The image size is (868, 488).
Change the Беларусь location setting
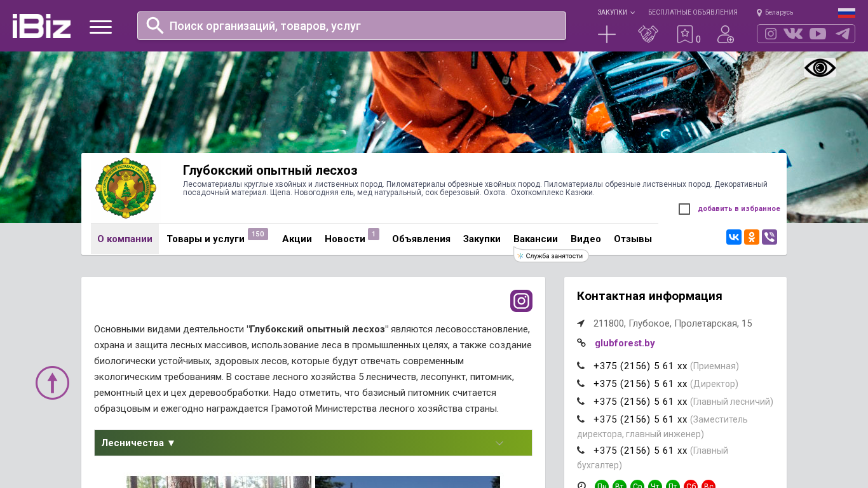[775, 12]
